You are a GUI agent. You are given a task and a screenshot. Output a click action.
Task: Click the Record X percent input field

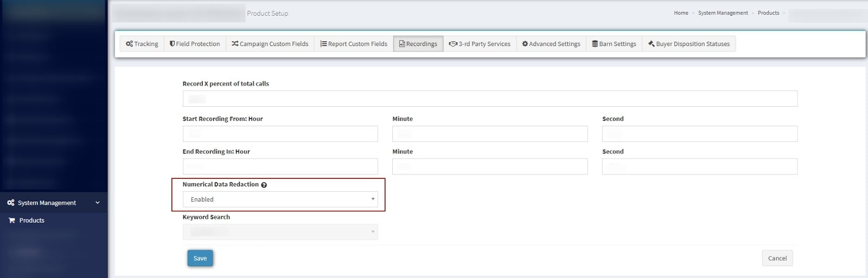point(489,99)
